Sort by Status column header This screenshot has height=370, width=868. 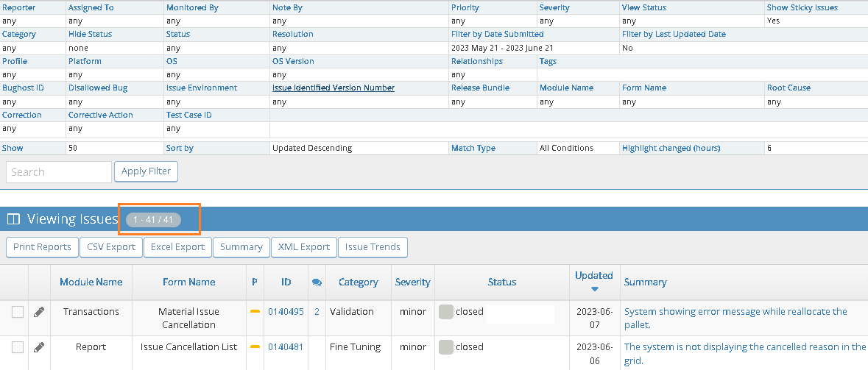tap(501, 282)
